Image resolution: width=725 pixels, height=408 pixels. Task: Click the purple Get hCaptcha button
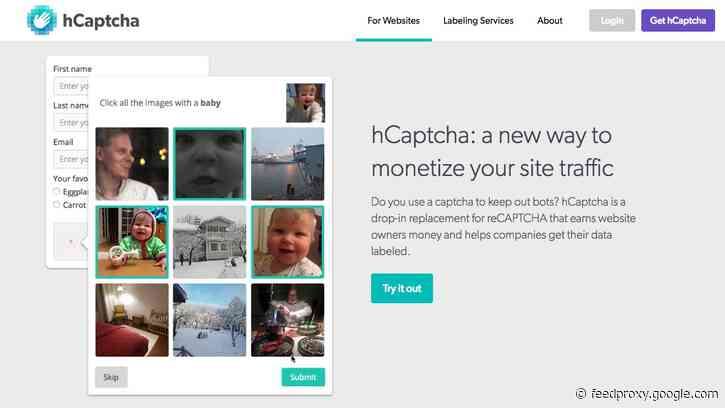[x=678, y=20]
